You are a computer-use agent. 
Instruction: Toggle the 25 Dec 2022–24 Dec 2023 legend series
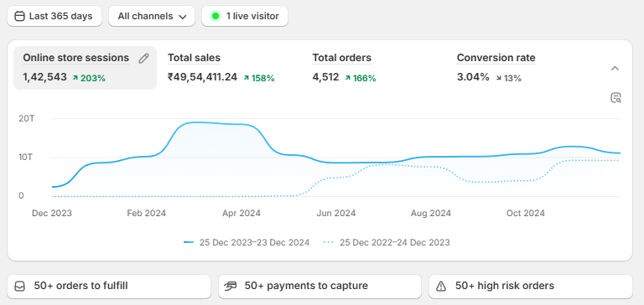pyautogui.click(x=387, y=243)
